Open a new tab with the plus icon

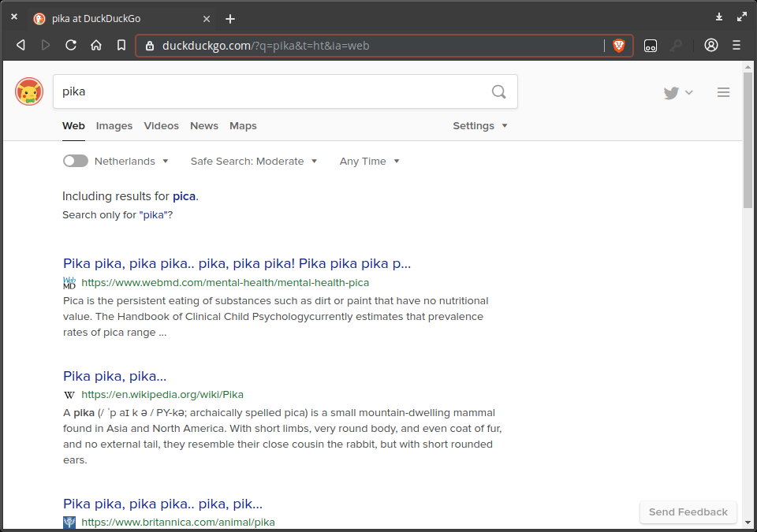tap(230, 19)
